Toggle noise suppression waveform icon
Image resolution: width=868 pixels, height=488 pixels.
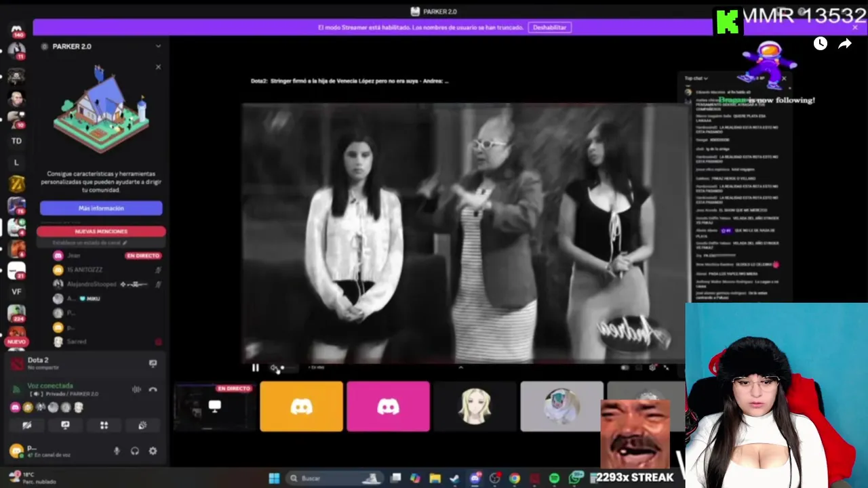pos(136,389)
